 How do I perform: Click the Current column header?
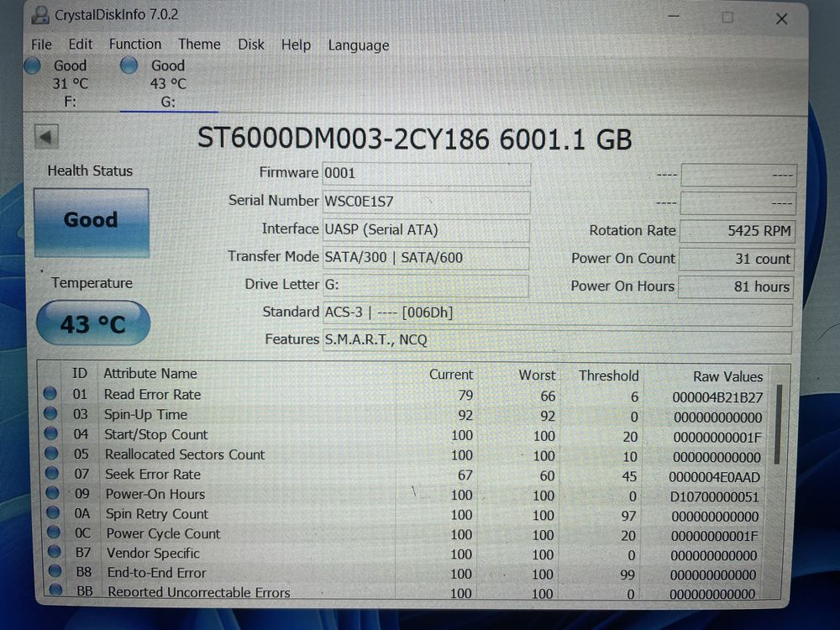pyautogui.click(x=451, y=375)
